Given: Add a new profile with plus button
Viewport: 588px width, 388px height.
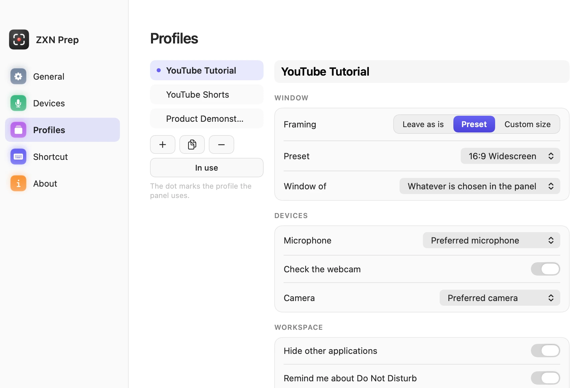Looking at the screenshot, I should click(163, 144).
